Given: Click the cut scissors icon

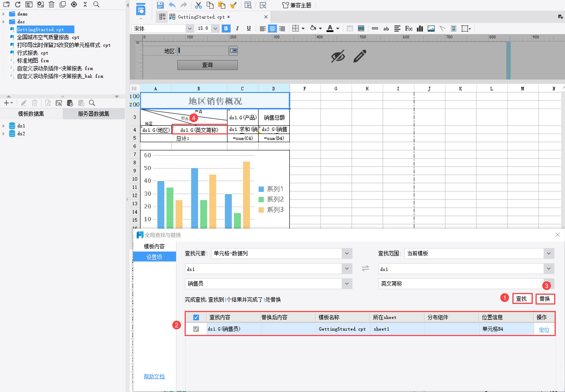Looking at the screenshot, I should pyautogui.click(x=198, y=5).
